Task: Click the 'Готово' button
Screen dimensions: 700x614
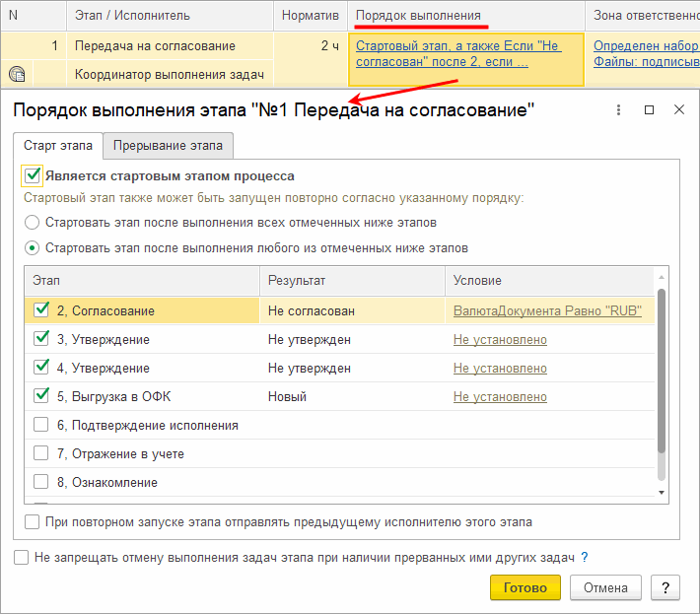Action: [525, 587]
